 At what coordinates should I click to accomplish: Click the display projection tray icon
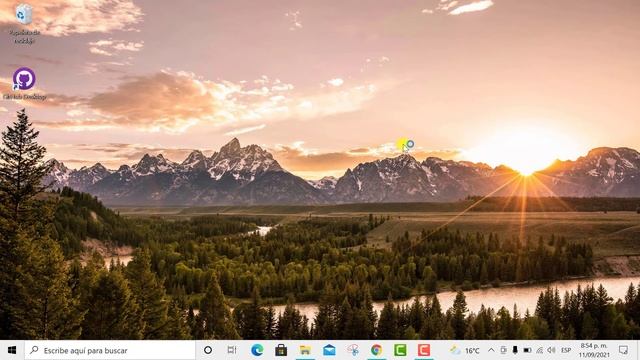coord(503,351)
